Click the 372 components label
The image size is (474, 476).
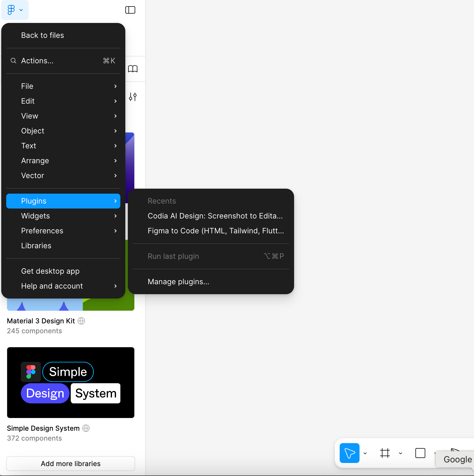(34, 438)
